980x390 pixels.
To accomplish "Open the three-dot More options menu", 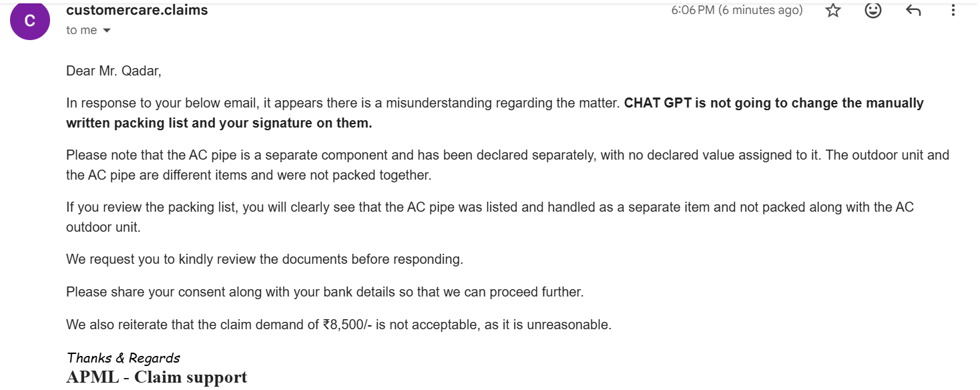I will [x=953, y=10].
